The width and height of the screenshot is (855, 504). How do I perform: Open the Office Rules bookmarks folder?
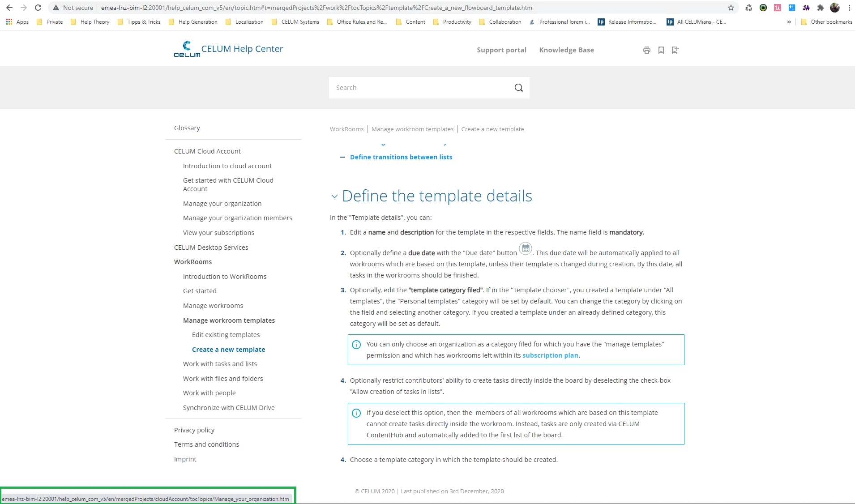[x=357, y=22]
